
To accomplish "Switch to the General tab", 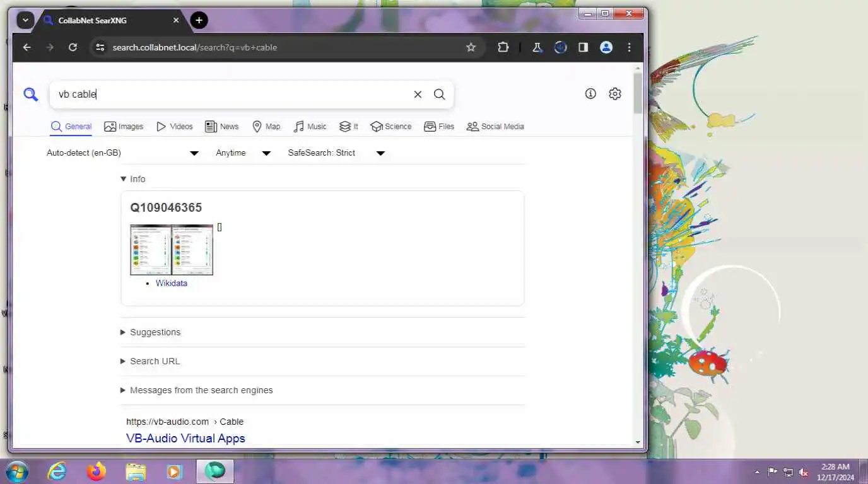I will (x=71, y=127).
